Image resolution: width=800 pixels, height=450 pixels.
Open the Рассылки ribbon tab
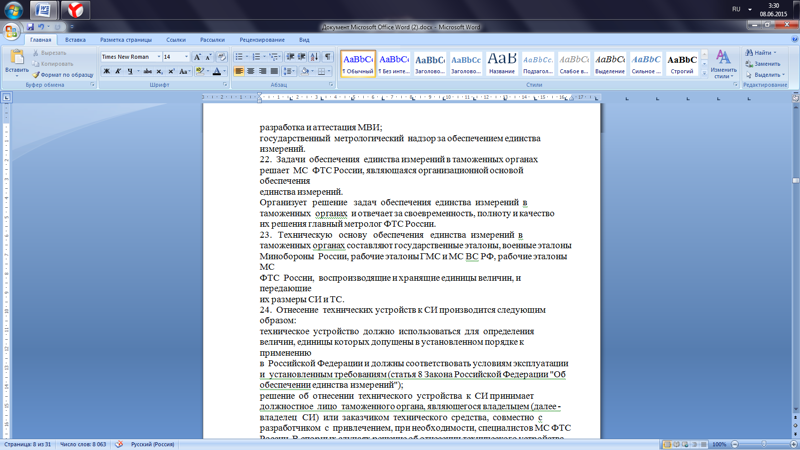212,40
